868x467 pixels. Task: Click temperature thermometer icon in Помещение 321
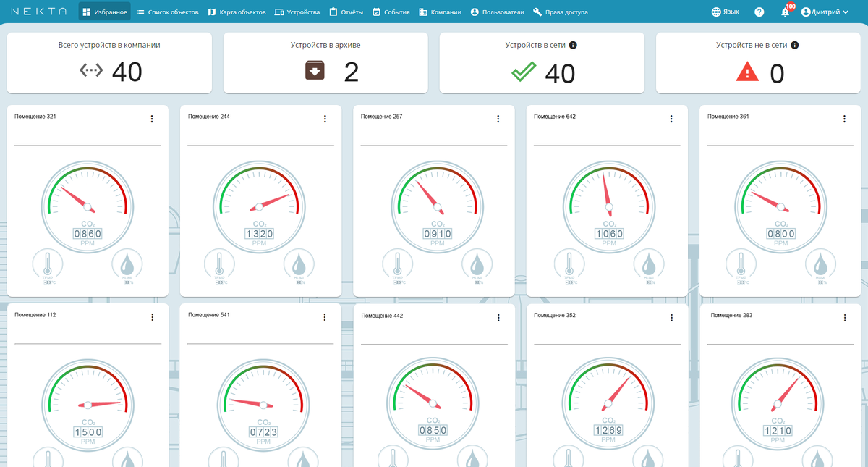[48, 264]
